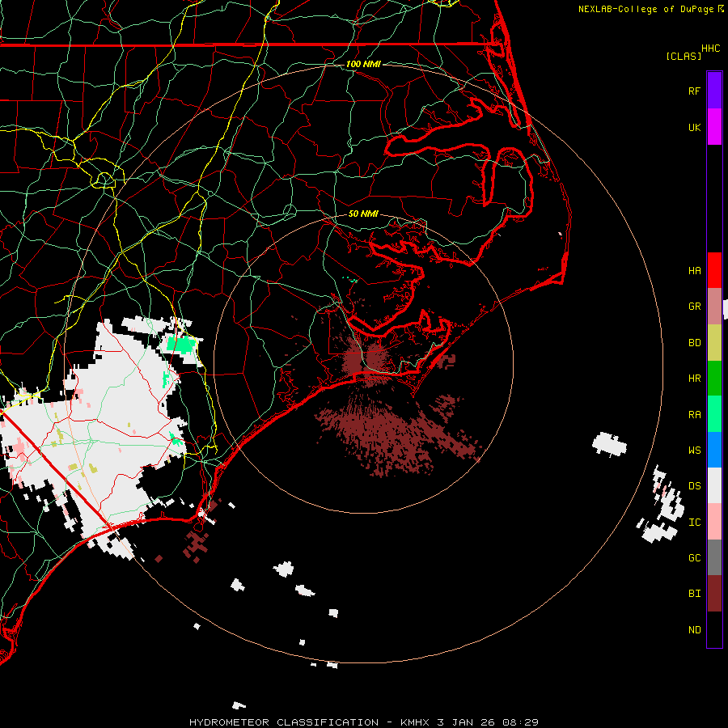Click the WS legend label
Screen dimensions: 728x728
point(694,451)
